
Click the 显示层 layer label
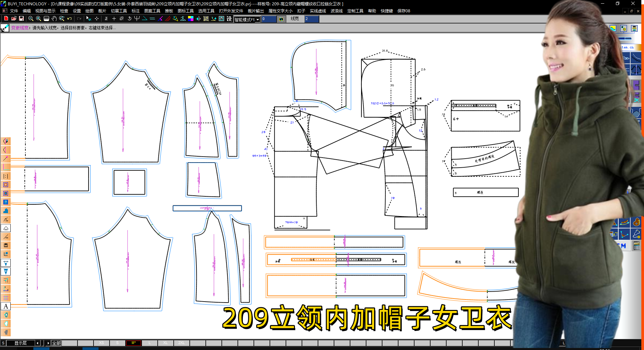coord(20,343)
